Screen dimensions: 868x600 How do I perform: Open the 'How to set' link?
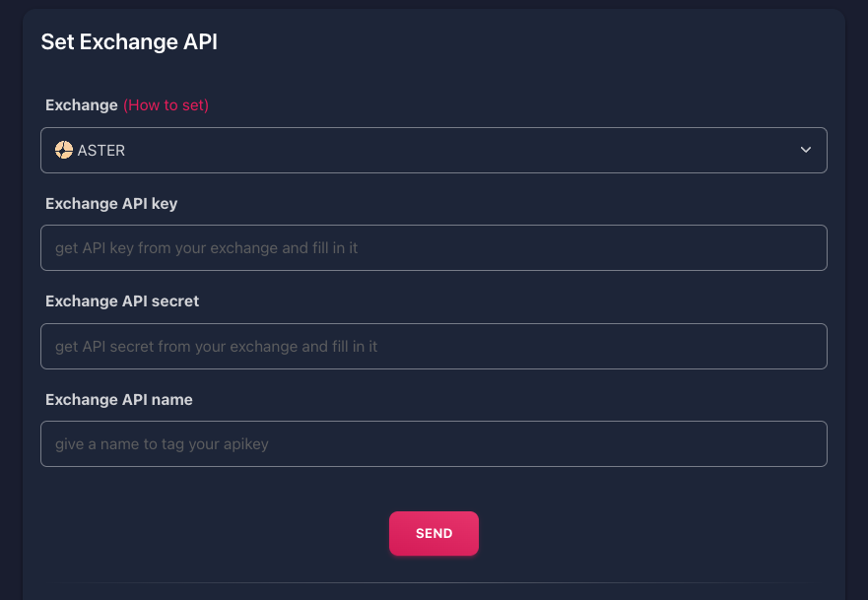(x=166, y=104)
